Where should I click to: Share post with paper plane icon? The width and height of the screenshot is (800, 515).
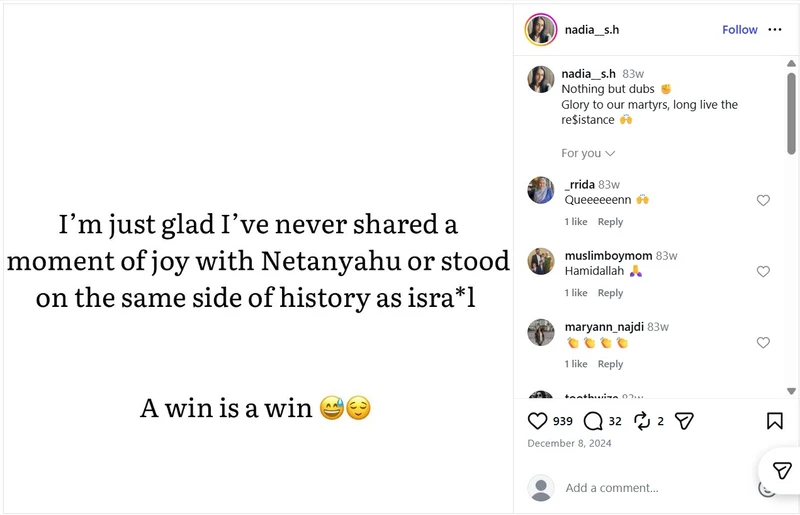(684, 421)
